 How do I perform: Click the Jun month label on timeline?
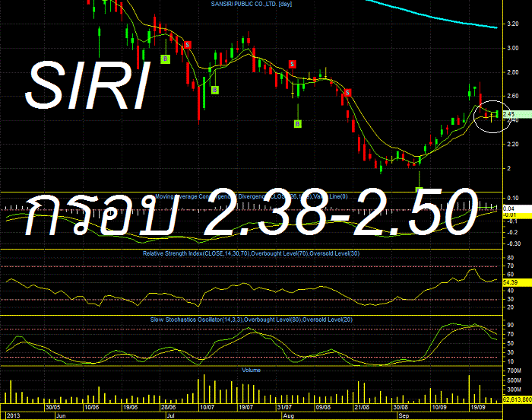pyautogui.click(x=61, y=415)
